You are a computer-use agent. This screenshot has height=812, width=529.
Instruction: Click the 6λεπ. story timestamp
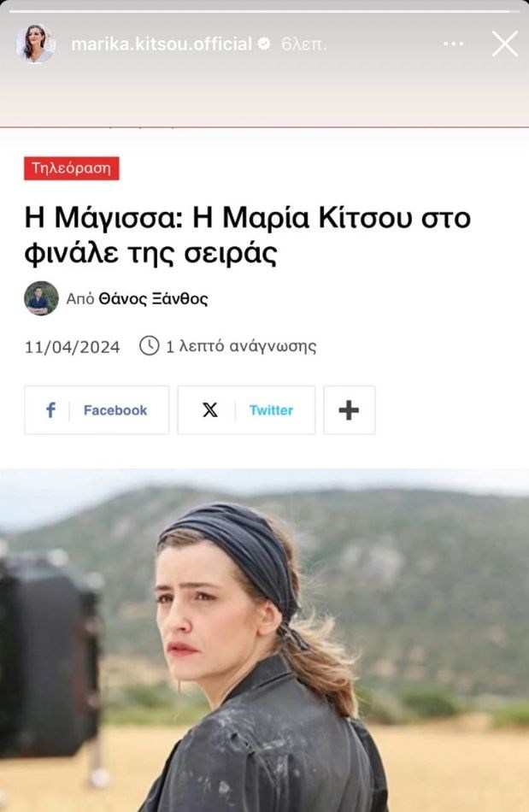coord(304,44)
